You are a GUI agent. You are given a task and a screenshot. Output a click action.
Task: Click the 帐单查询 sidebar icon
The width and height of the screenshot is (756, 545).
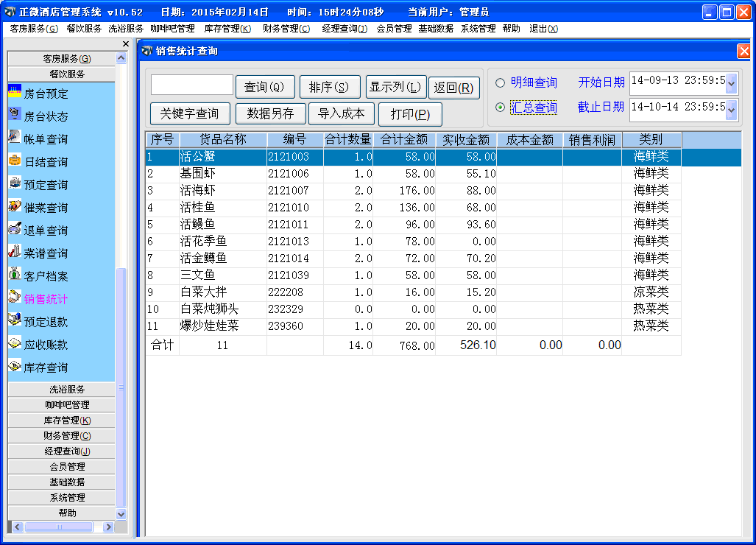point(15,138)
